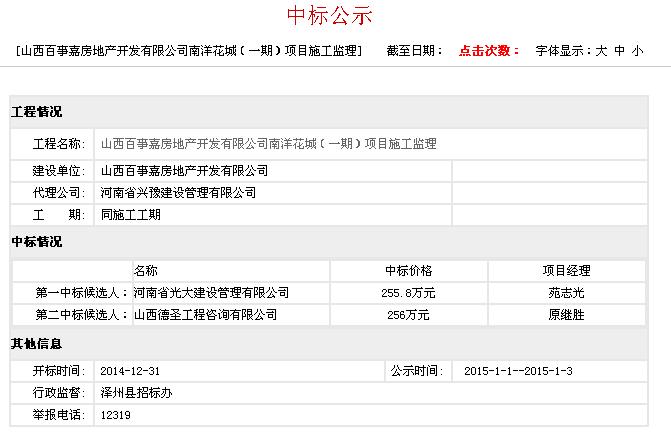
Task: Select the 同施工工期 value
Action: 131,215
